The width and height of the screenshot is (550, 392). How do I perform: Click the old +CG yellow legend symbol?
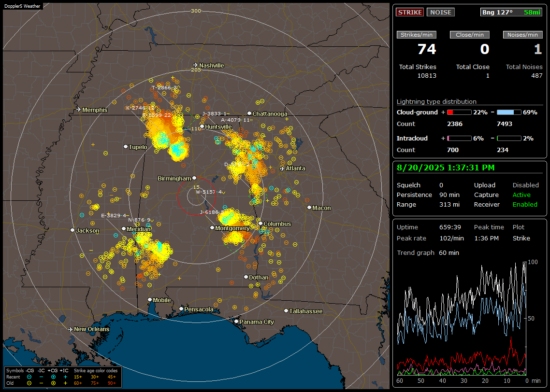click(x=53, y=383)
